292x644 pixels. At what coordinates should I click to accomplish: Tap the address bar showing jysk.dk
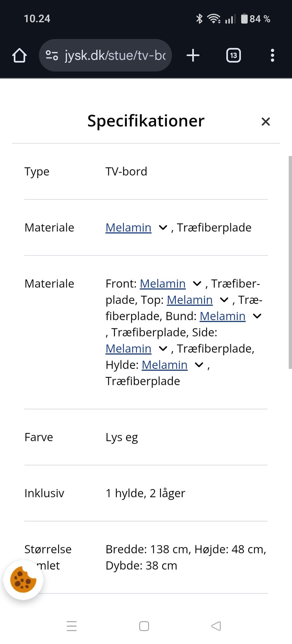click(115, 55)
